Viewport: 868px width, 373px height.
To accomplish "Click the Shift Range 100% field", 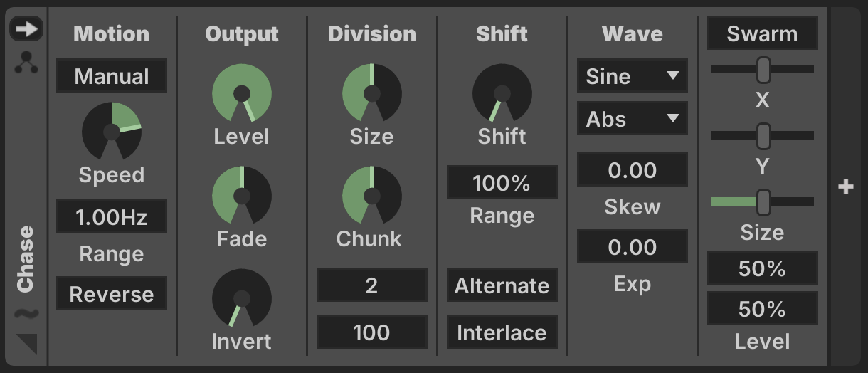I will [x=502, y=183].
